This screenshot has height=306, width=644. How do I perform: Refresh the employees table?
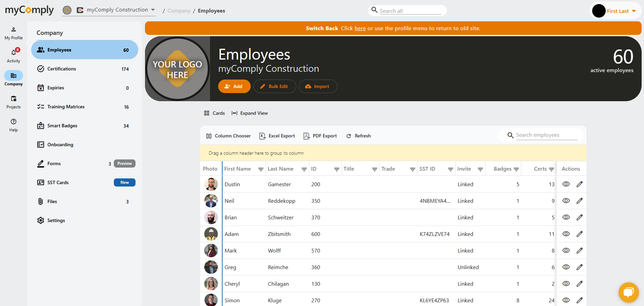(358, 136)
